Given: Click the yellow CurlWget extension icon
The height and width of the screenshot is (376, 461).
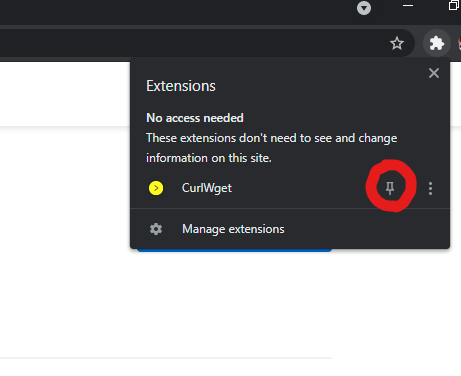Looking at the screenshot, I should pyautogui.click(x=156, y=188).
